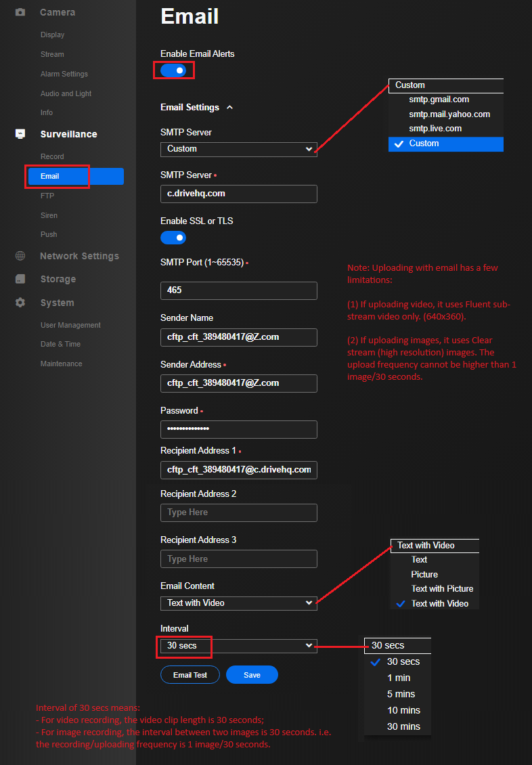
Task: Click the Email Test button
Action: pyautogui.click(x=190, y=675)
